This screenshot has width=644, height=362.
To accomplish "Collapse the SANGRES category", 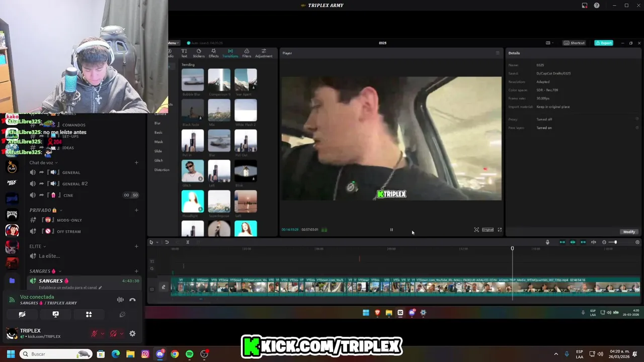I will (x=45, y=271).
